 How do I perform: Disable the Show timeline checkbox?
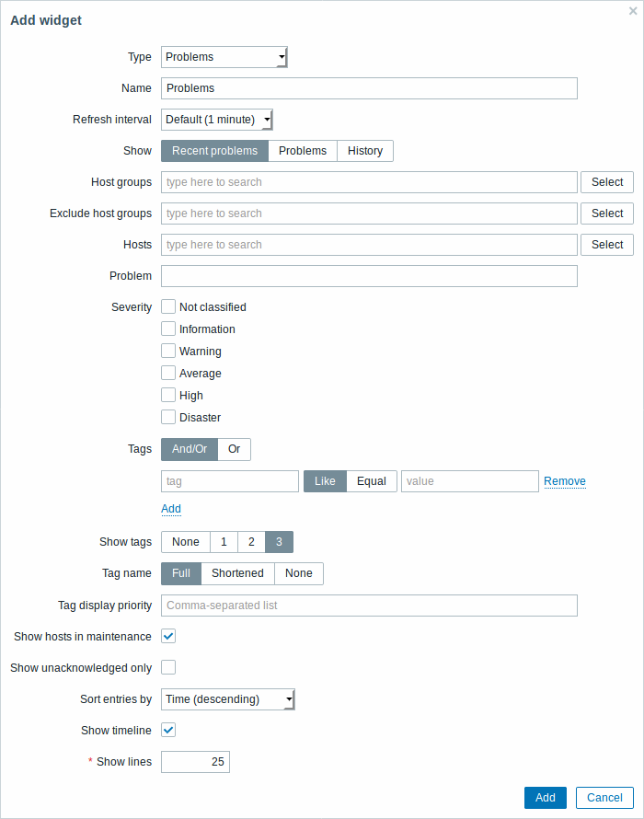coord(168,730)
